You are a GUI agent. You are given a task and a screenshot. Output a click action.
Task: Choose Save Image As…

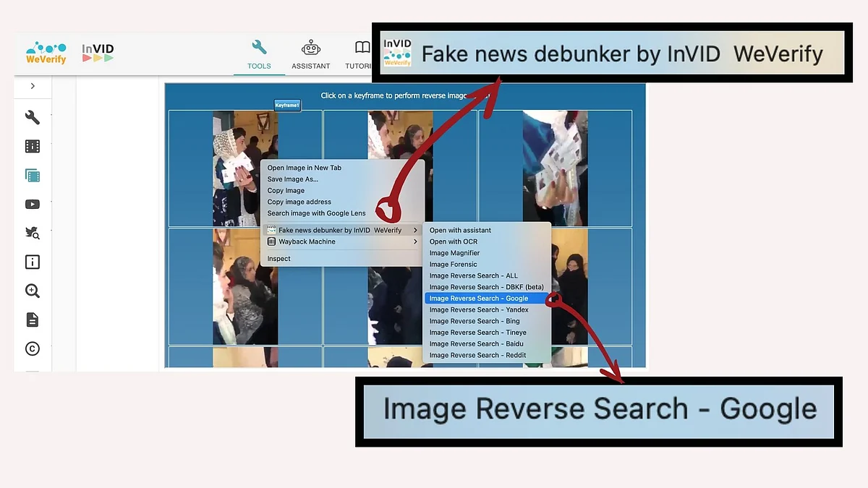(x=293, y=179)
